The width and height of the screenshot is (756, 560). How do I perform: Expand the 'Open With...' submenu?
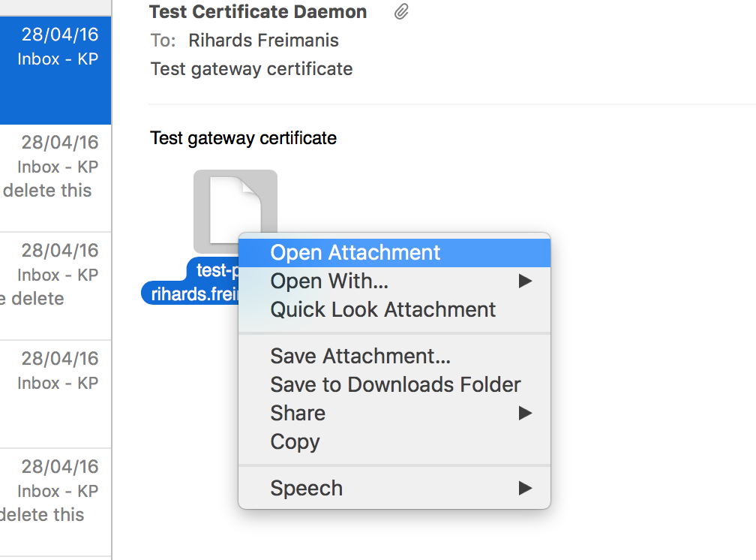coord(329,281)
